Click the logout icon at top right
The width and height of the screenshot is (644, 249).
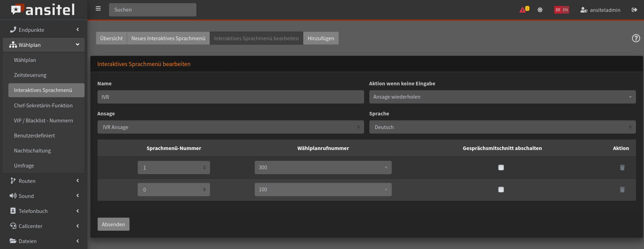pos(634,10)
